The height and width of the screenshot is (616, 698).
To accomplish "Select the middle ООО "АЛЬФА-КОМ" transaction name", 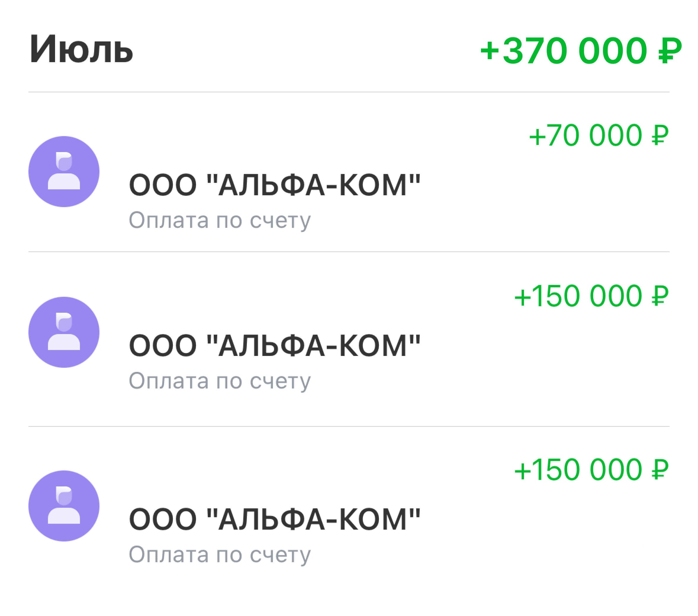I will click(x=275, y=345).
